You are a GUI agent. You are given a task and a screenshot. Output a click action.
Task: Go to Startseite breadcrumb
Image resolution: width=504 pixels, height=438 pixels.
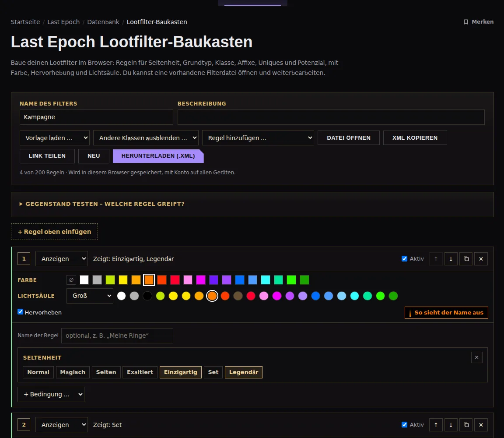point(25,22)
